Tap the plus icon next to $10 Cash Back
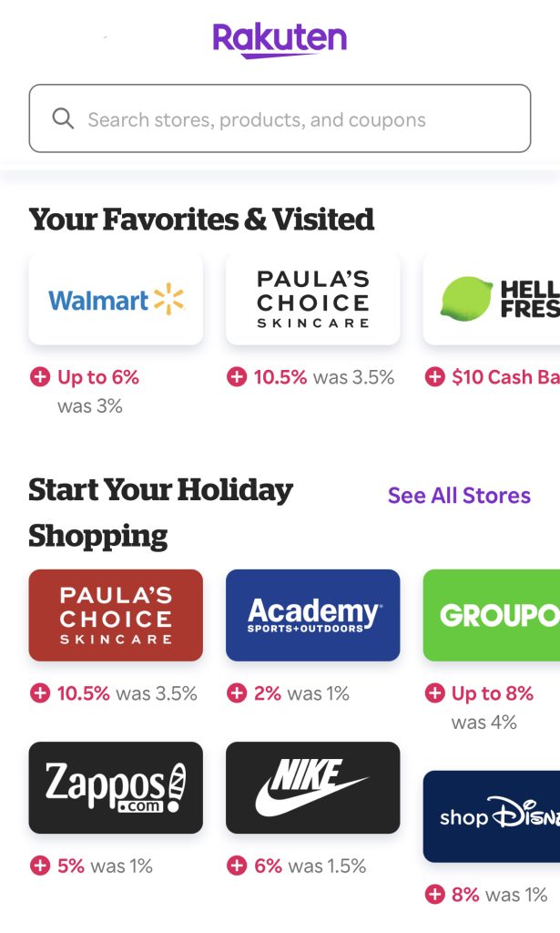The height and width of the screenshot is (933, 560). [x=435, y=377]
